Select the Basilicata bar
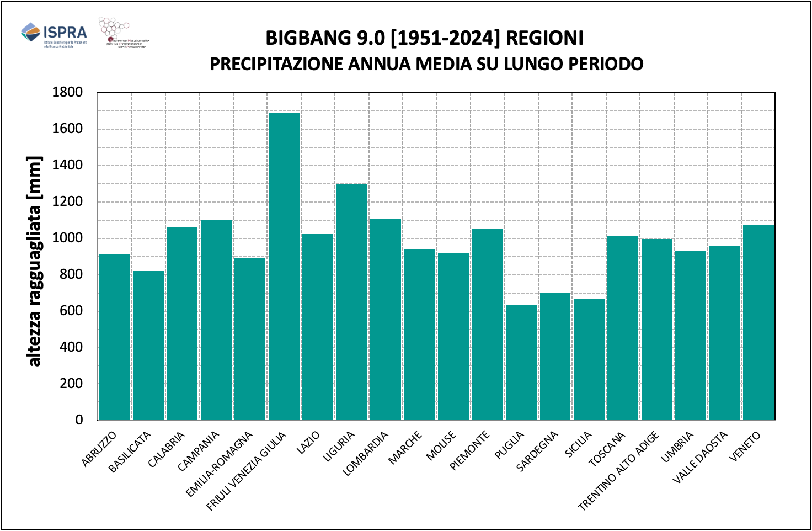This screenshot has width=812, height=531. point(148,345)
